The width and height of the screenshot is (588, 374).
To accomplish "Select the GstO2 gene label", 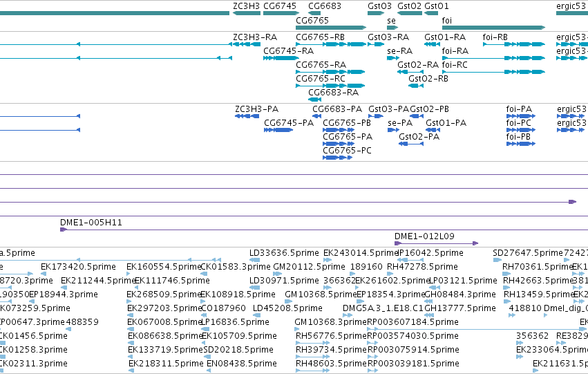I will [410, 6].
